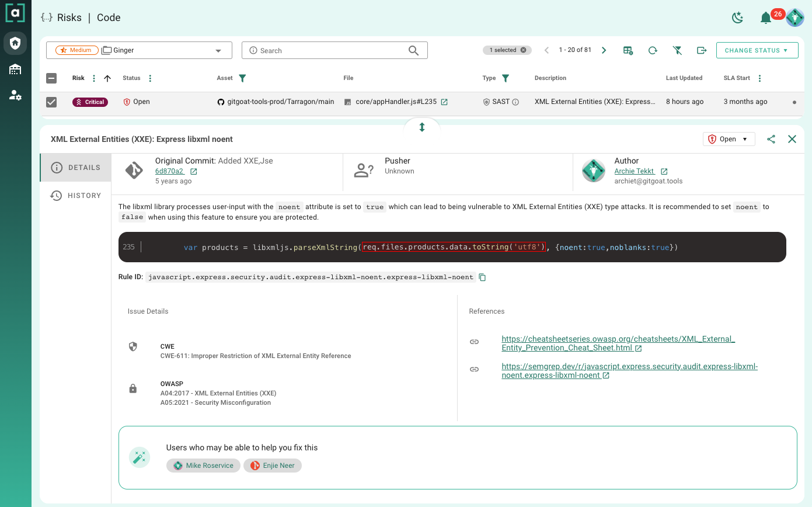The height and width of the screenshot is (507, 812).
Task: Open the Ginger filter dropdown
Action: [218, 51]
